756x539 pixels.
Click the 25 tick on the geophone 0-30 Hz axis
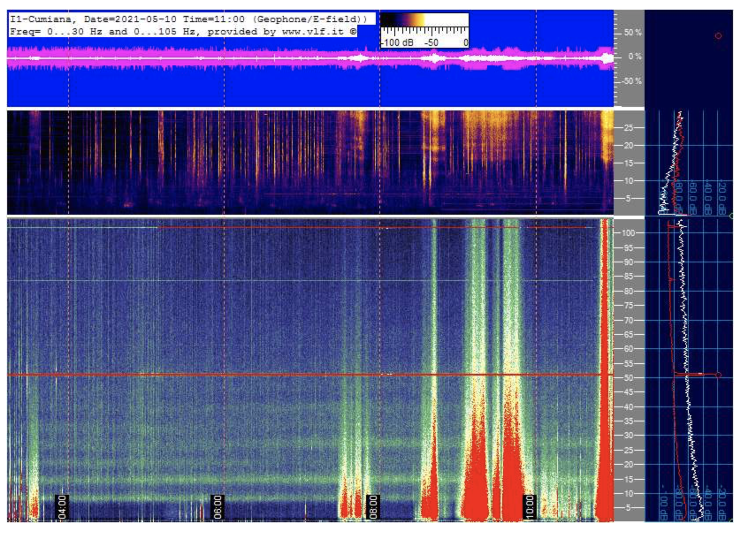(628, 128)
